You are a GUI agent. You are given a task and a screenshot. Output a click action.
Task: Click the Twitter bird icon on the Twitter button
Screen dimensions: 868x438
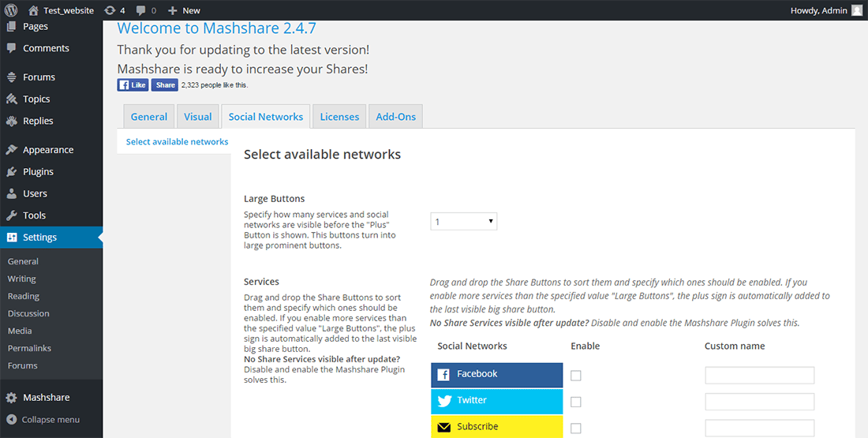(444, 401)
